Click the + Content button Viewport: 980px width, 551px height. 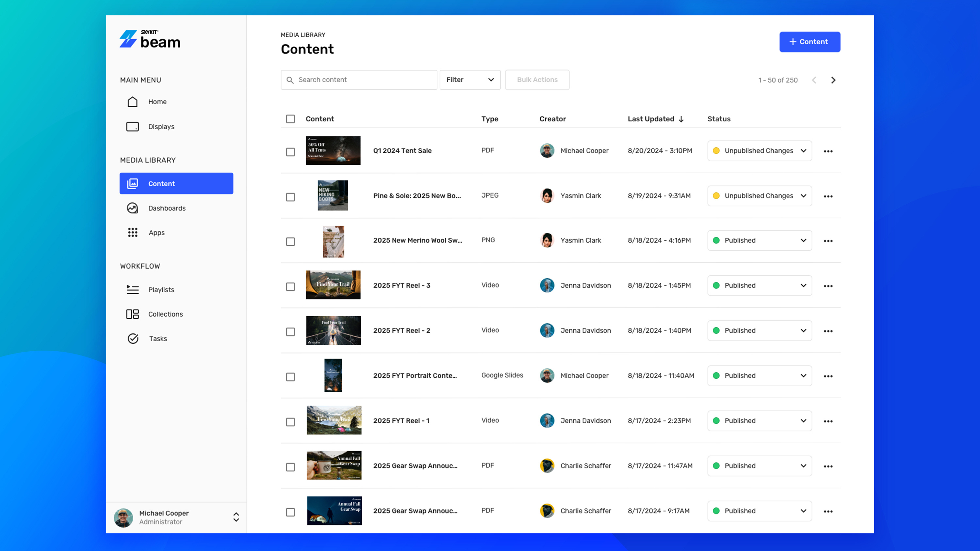pos(809,42)
